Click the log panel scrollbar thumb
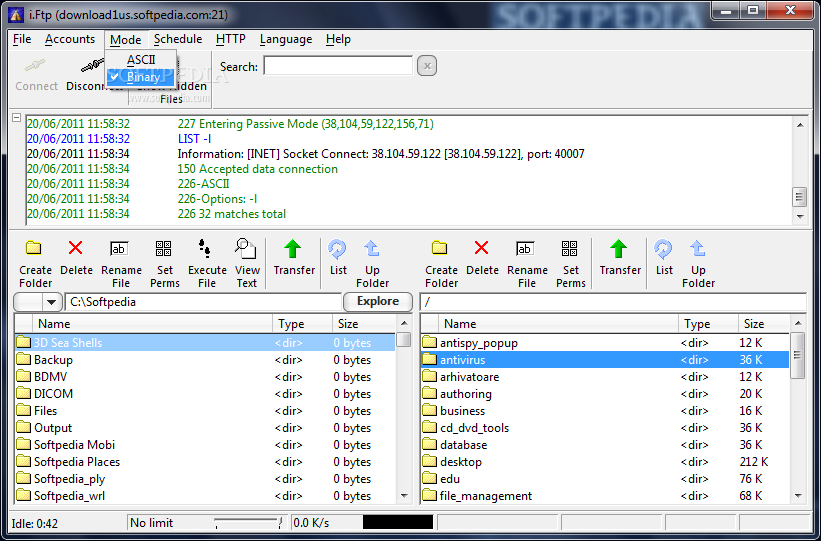 click(x=799, y=197)
